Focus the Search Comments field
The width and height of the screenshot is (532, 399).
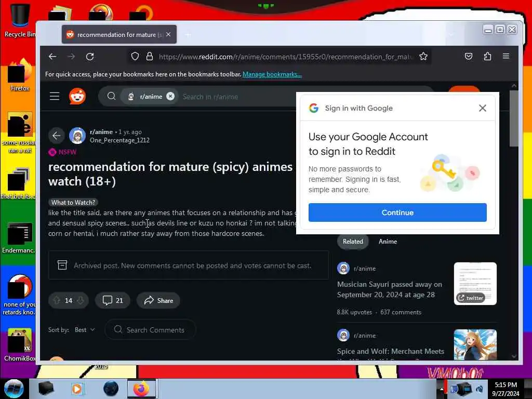(x=150, y=330)
